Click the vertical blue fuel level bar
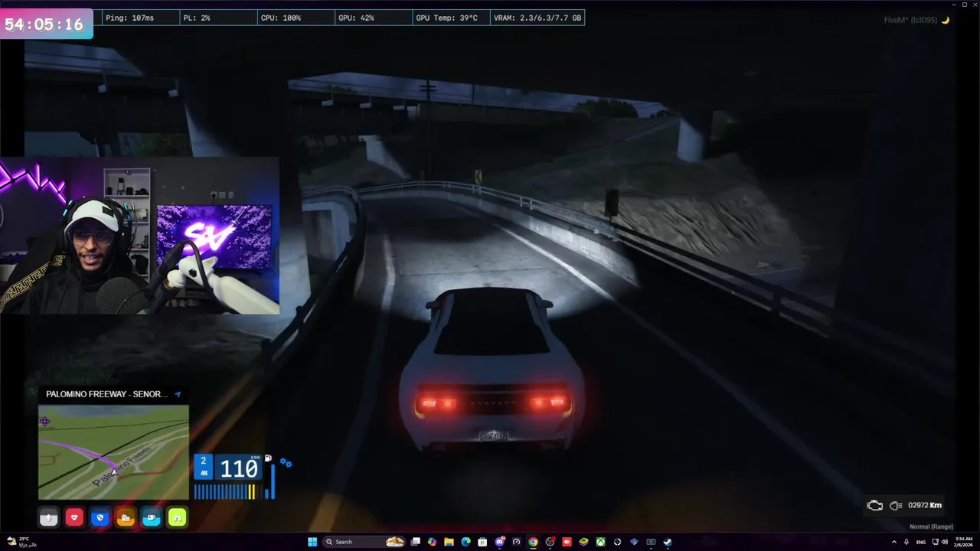The height and width of the screenshot is (551, 980). tap(272, 481)
